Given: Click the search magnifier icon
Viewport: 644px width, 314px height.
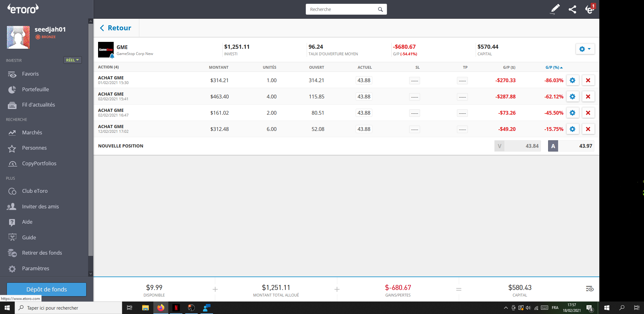Looking at the screenshot, I should (380, 9).
